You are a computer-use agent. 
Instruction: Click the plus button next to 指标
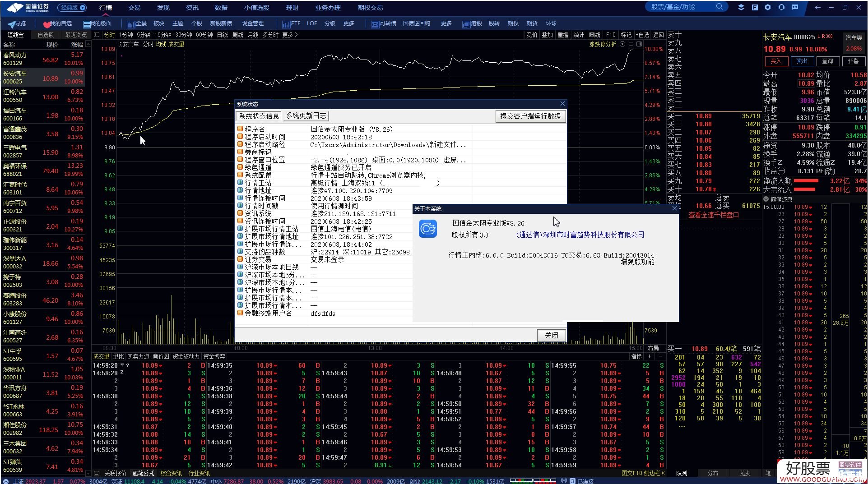pos(650,356)
